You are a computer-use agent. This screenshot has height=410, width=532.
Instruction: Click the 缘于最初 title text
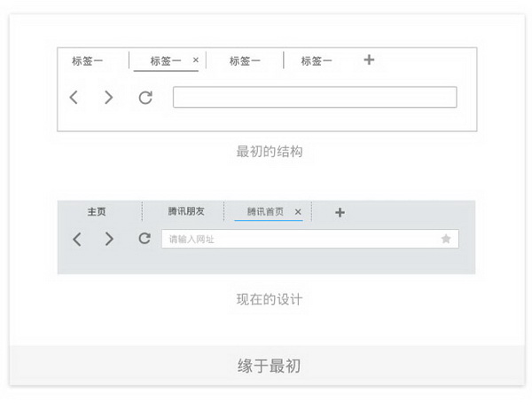[269, 366]
